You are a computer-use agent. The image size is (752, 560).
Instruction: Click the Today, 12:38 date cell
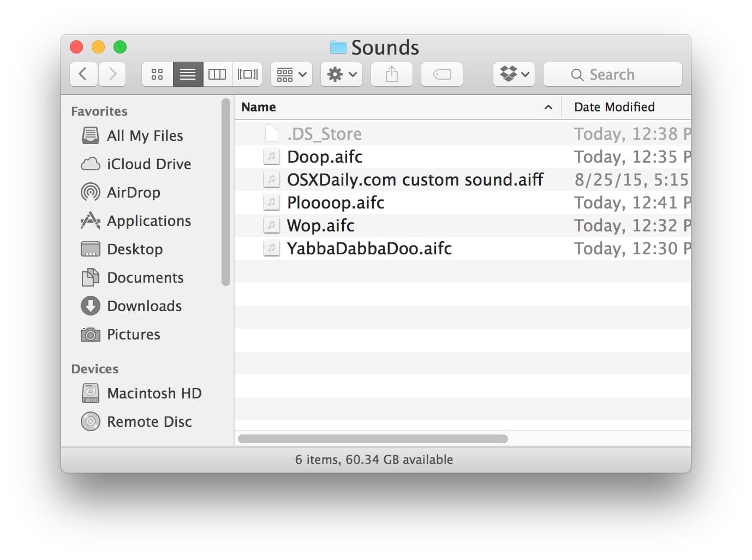coord(632,134)
